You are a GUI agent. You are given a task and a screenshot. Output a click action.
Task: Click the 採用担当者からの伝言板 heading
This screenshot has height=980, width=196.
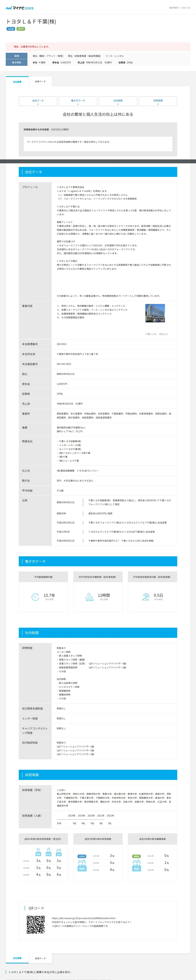36,129
